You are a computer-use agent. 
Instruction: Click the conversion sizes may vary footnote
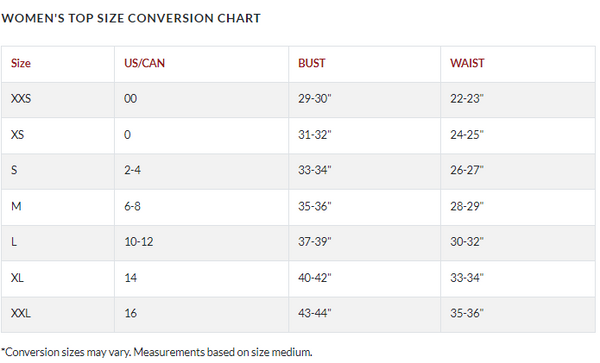click(x=157, y=352)
